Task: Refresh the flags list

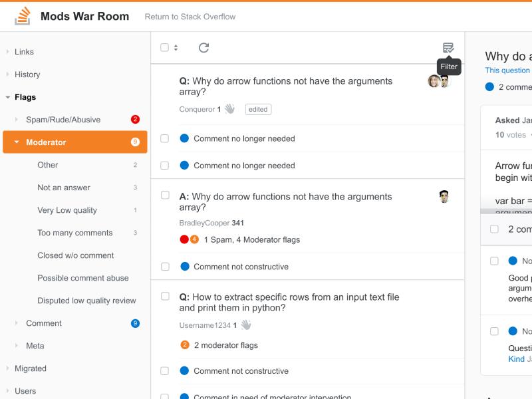Action: click(x=203, y=47)
